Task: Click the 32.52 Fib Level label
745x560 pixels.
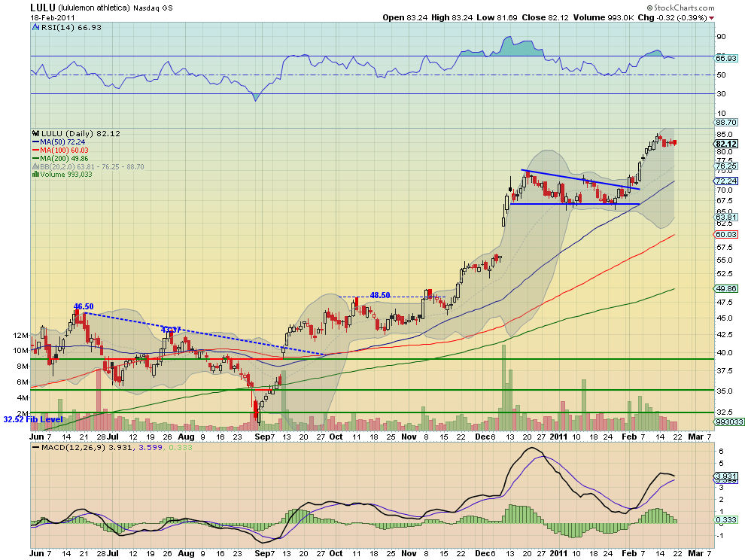Action: [x=33, y=419]
